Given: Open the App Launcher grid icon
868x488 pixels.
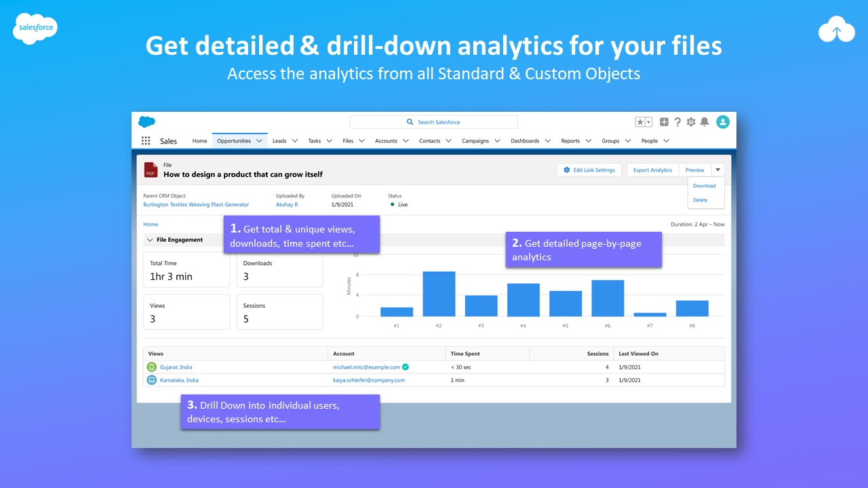Looking at the screenshot, I should [146, 141].
